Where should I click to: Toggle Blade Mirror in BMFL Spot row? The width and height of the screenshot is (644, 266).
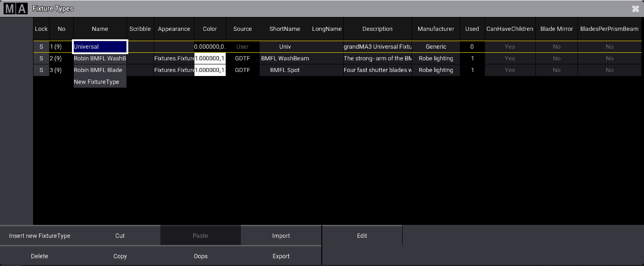[556, 70]
